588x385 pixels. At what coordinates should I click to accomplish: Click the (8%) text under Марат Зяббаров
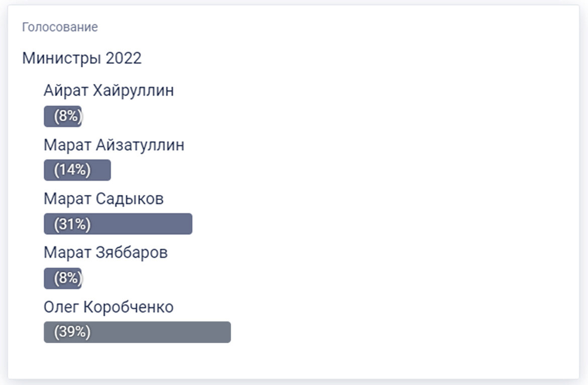(x=67, y=278)
